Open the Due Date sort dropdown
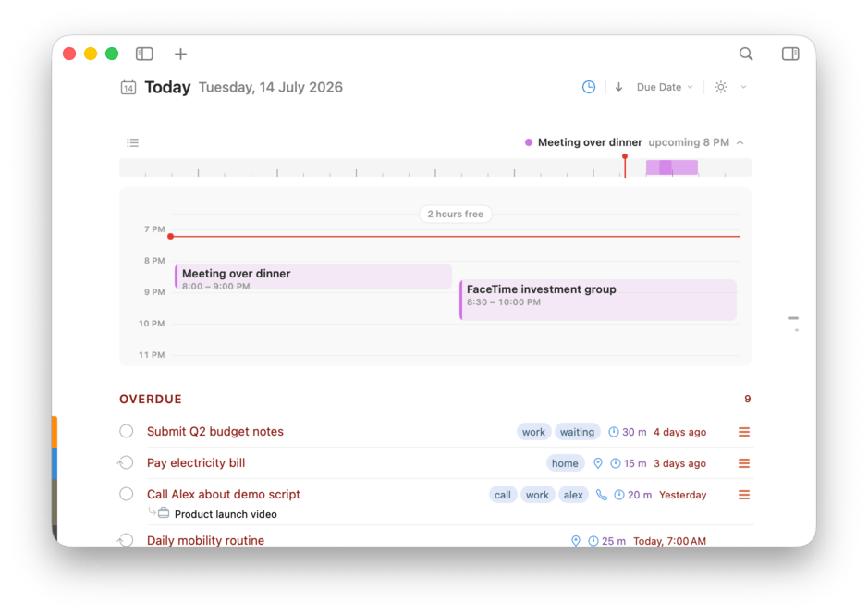This screenshot has width=868, height=615. pos(665,87)
